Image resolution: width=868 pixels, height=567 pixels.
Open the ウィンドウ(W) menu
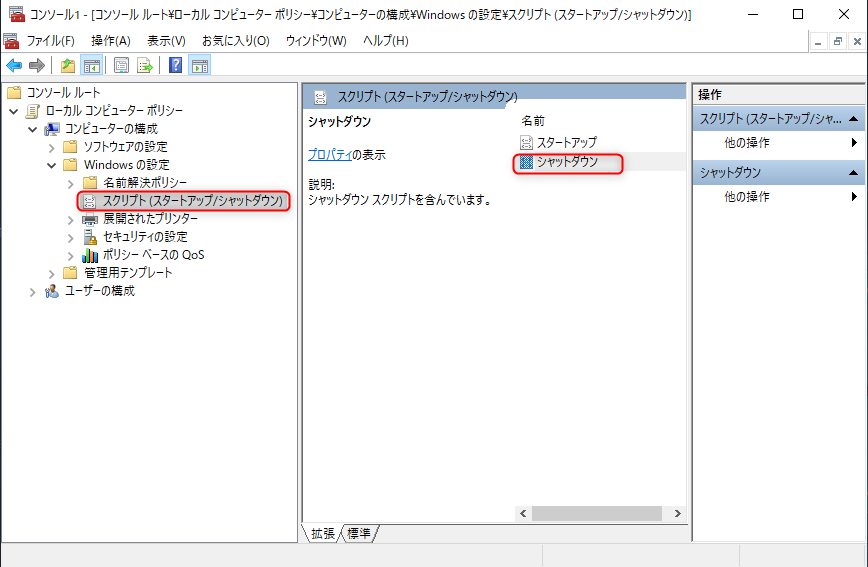tap(316, 40)
